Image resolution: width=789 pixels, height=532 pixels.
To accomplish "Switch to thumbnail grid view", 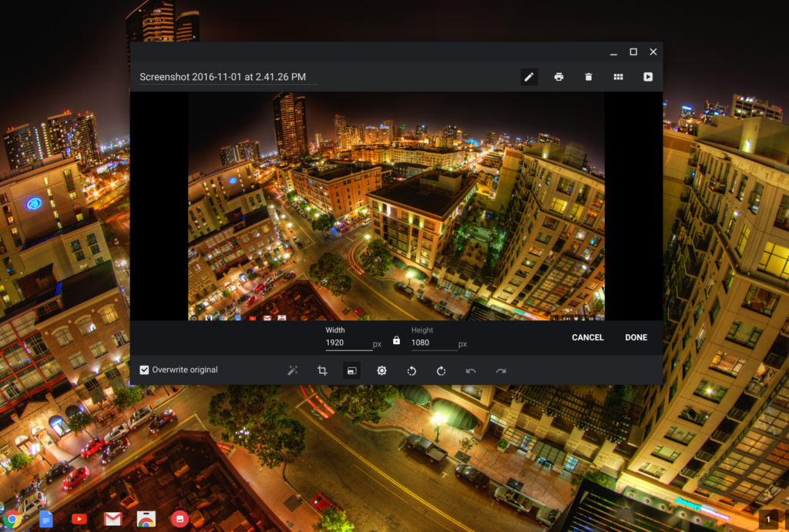I will point(618,77).
